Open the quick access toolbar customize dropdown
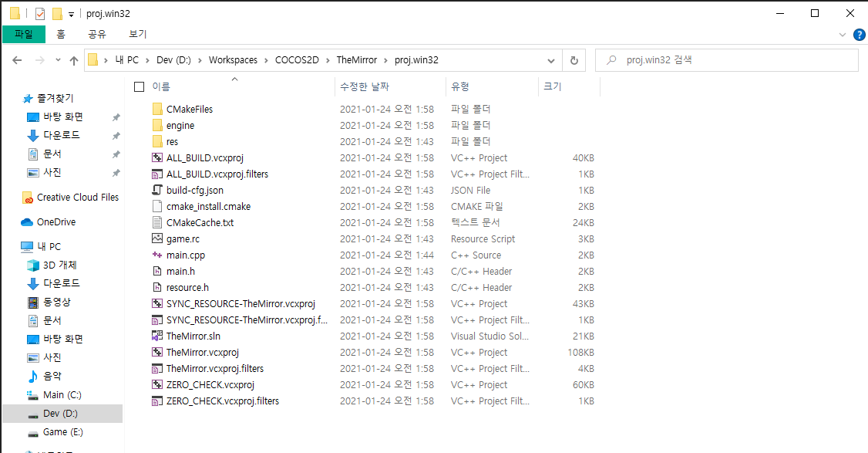This screenshot has width=868, height=453. (71, 15)
